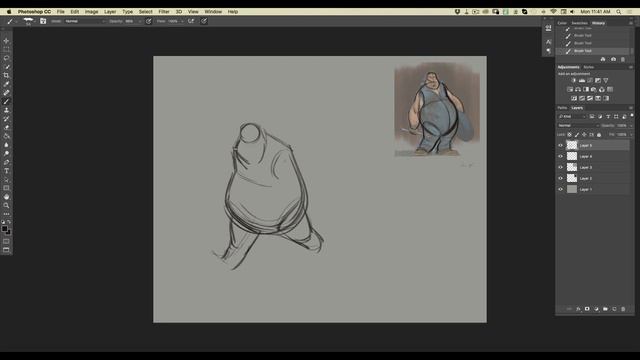
Task: Hide Layer 2 visibility eye
Action: 560,178
